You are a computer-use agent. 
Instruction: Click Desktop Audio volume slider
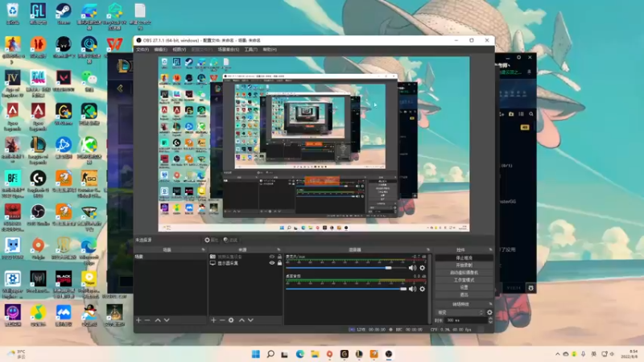[346, 289]
